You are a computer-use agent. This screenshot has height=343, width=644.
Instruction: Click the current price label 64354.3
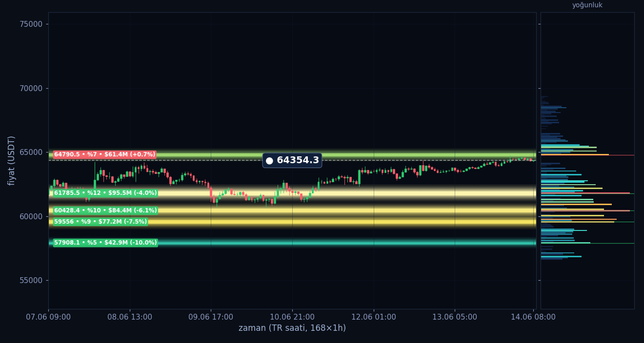(292, 160)
